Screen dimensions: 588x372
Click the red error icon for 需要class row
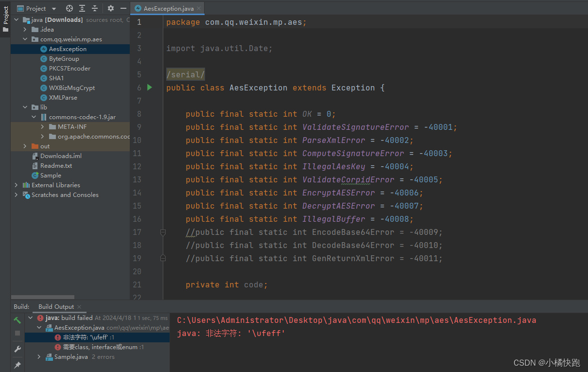coord(58,347)
